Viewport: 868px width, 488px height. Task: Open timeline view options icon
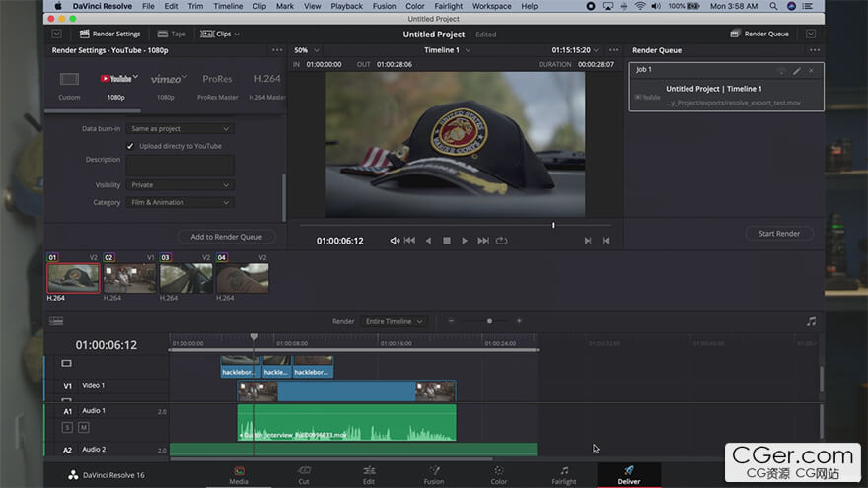56,321
